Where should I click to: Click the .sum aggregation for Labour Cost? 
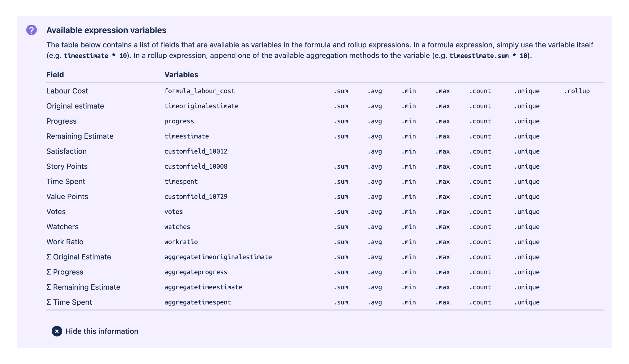click(342, 91)
